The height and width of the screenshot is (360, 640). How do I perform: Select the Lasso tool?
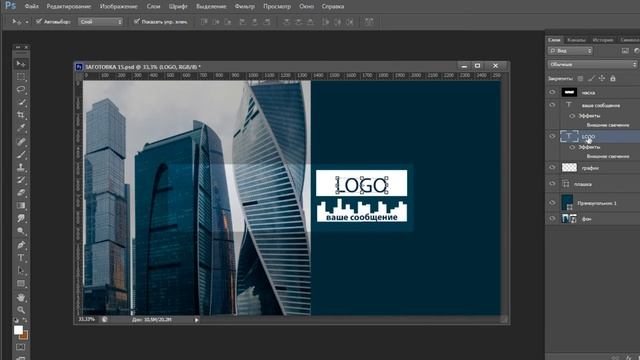(x=20, y=89)
